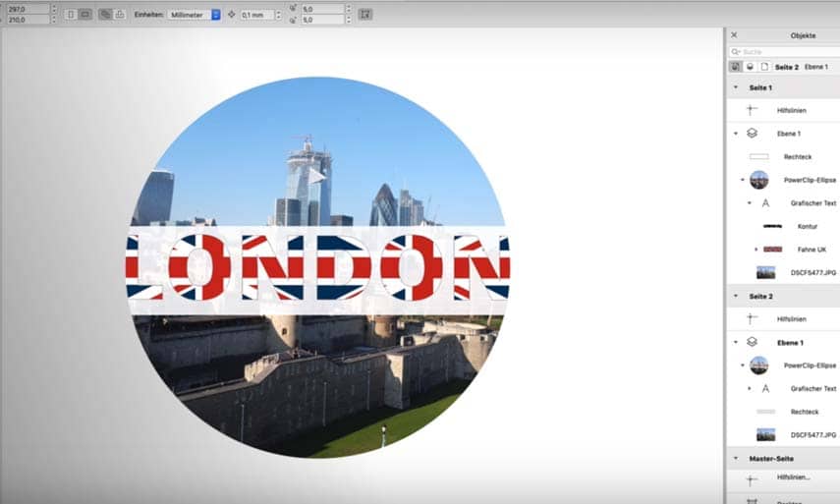Collapse Ebene 1 under Seite 1
The height and width of the screenshot is (504, 840).
click(736, 134)
